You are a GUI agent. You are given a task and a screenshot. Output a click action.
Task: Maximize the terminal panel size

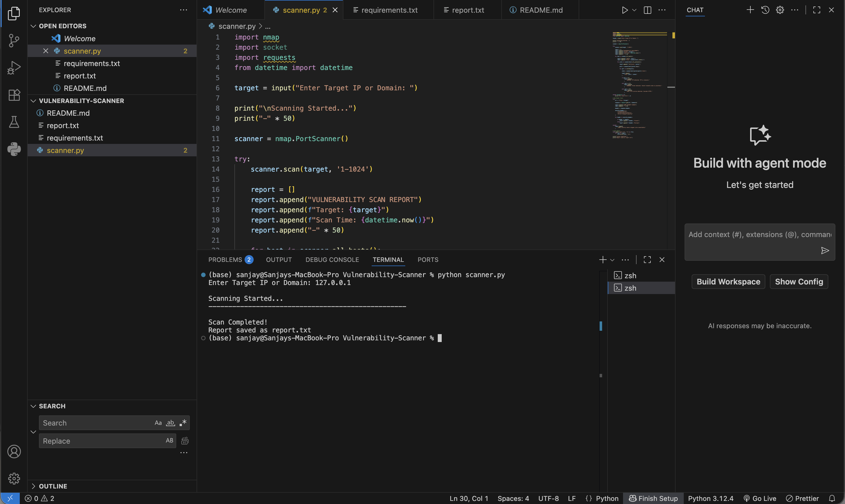point(648,260)
